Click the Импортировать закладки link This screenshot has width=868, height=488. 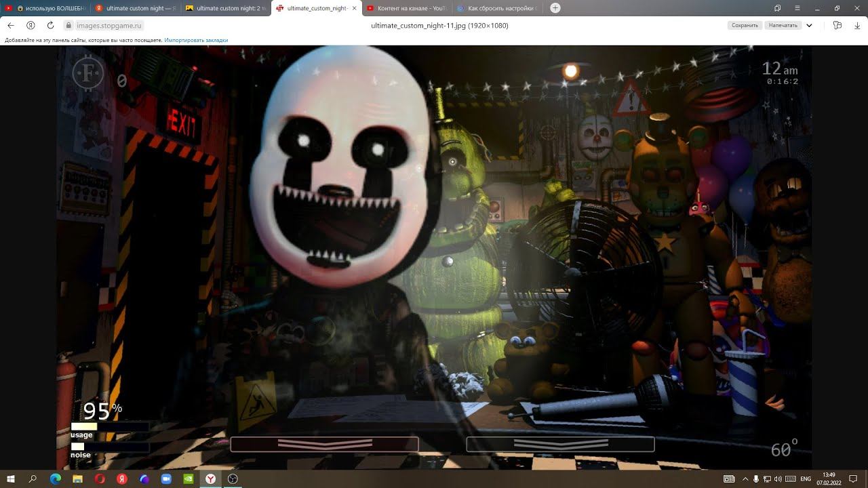[196, 40]
